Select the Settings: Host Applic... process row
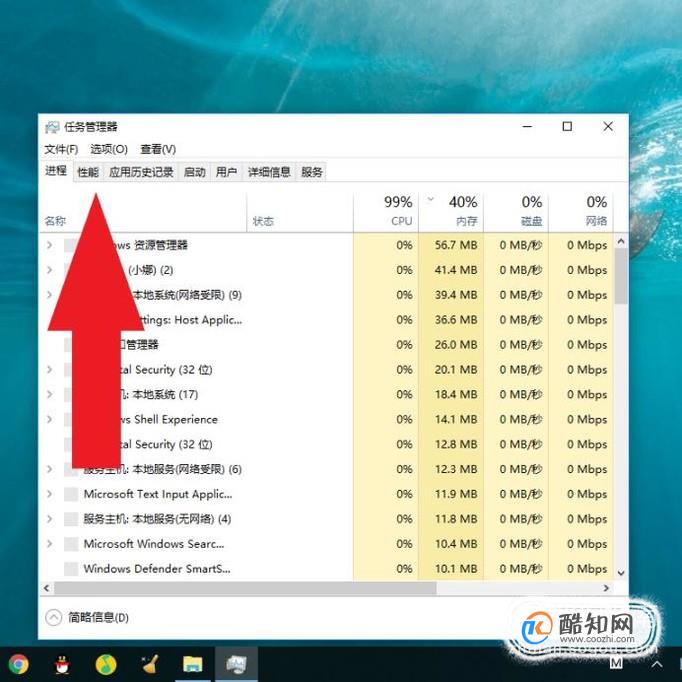This screenshot has width=682, height=682. (327, 320)
